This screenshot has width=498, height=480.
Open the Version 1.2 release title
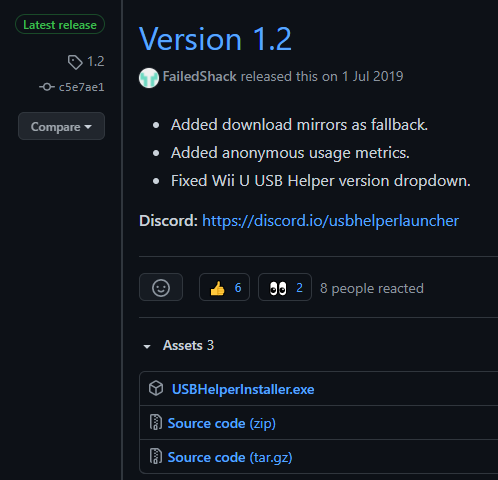click(x=215, y=39)
